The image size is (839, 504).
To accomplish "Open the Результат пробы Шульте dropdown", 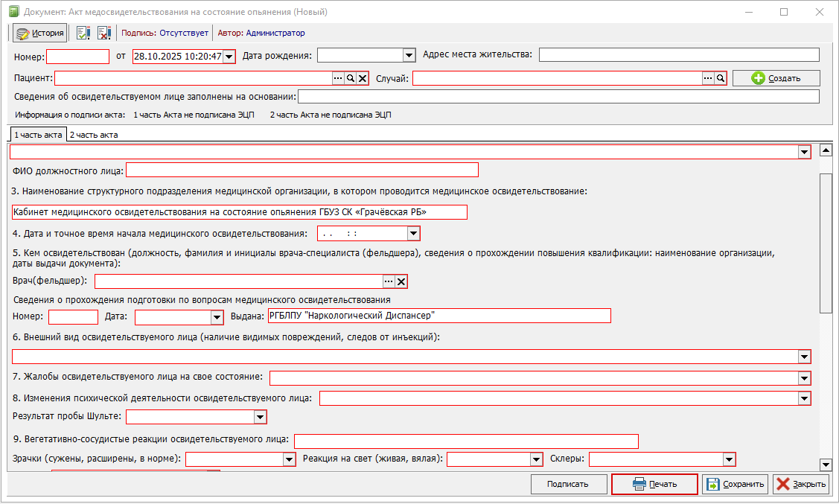I will pyautogui.click(x=260, y=417).
